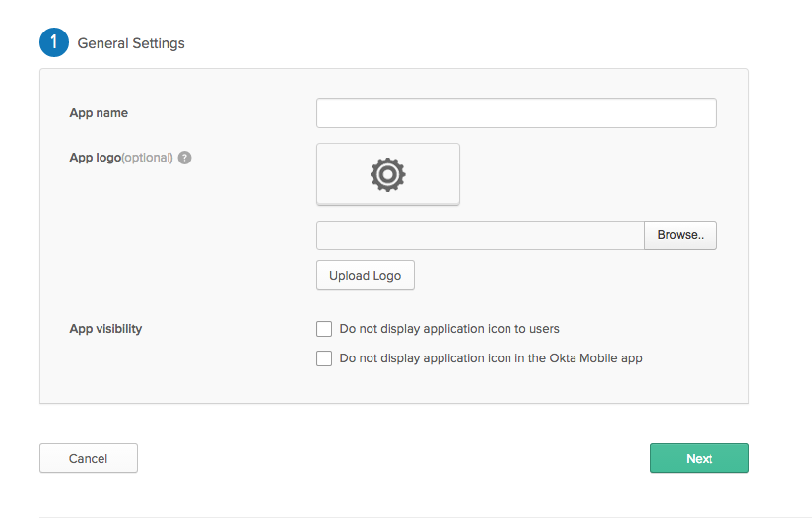Click the gear placeholder logo icon
This screenshot has height=518, width=812.
(388, 174)
